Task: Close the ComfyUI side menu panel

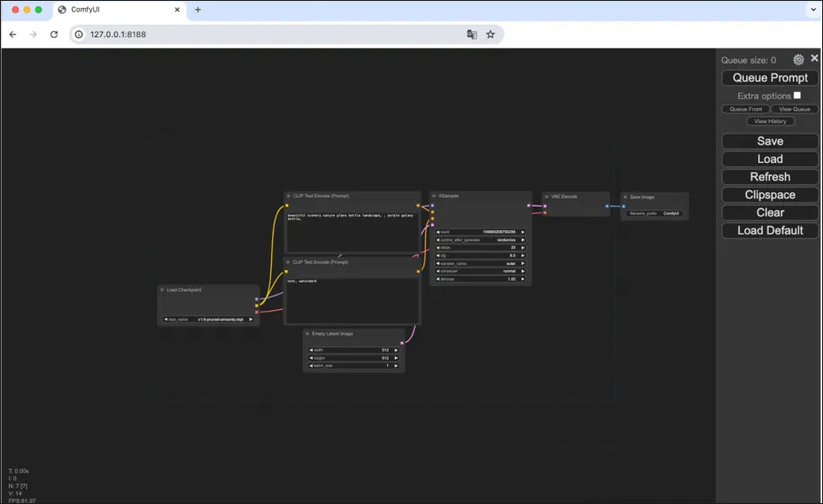Action: (814, 58)
